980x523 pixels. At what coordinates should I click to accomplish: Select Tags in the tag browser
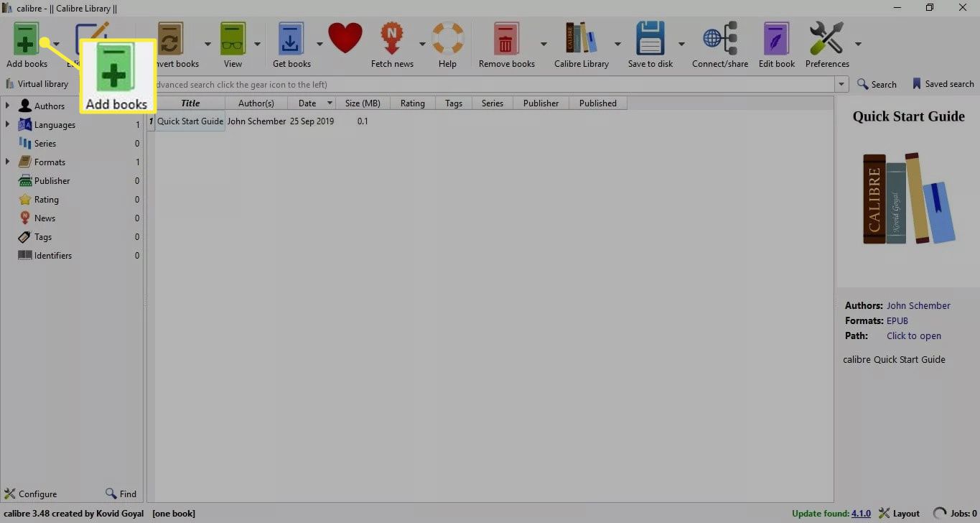[43, 237]
